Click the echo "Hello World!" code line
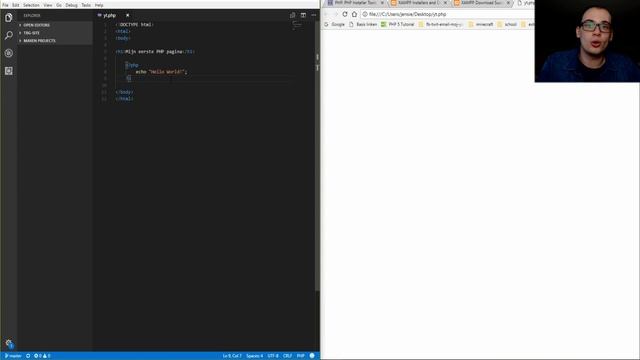Image resolution: width=640 pixels, height=360 pixels. click(161, 72)
